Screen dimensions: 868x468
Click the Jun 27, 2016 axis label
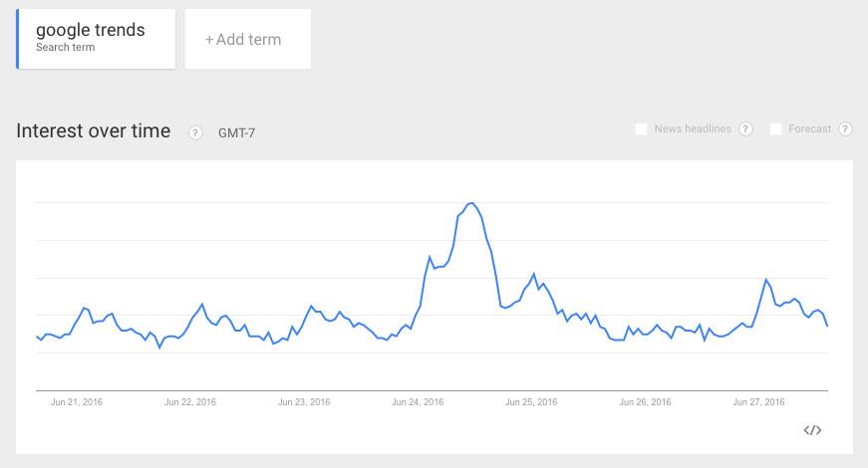pyautogui.click(x=759, y=402)
